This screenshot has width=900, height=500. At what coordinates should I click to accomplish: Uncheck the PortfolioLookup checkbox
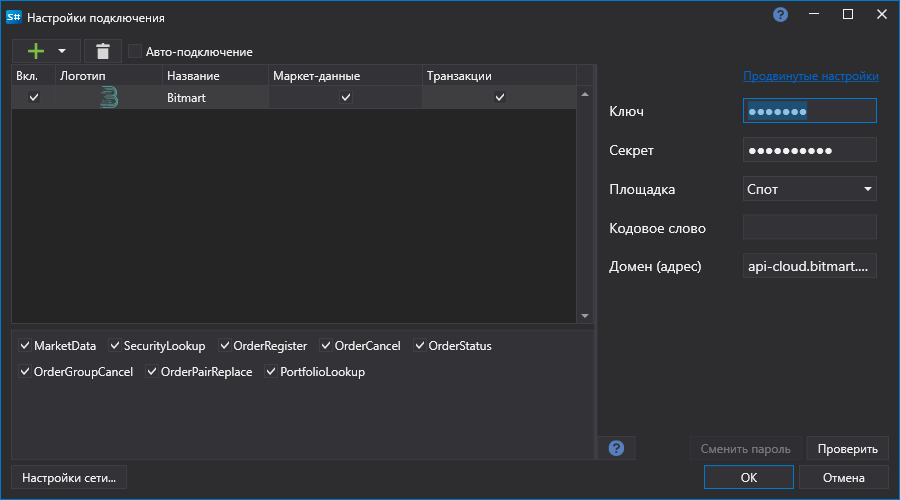(x=271, y=371)
